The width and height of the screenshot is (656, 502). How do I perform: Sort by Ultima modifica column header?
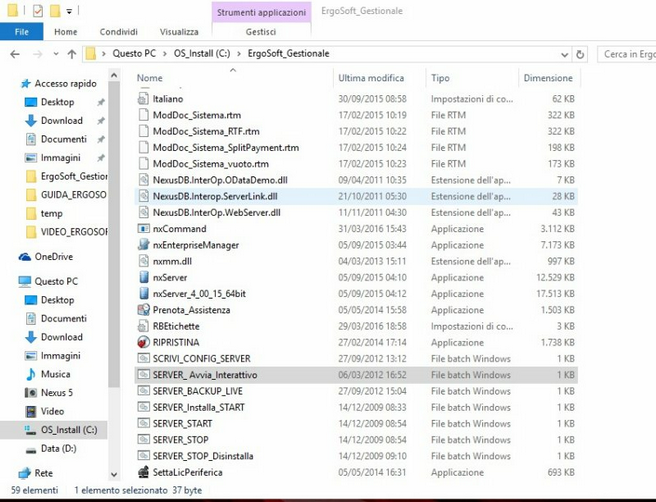(371, 78)
